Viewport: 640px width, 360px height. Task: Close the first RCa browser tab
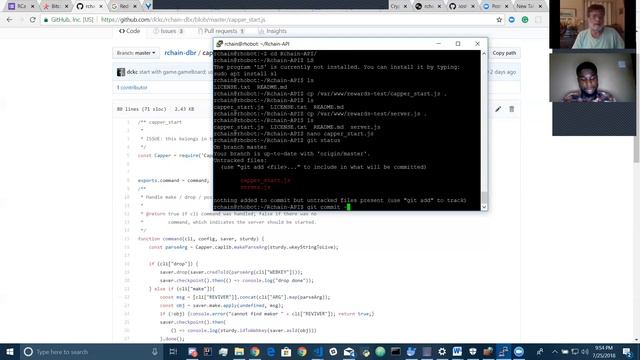(32, 6)
